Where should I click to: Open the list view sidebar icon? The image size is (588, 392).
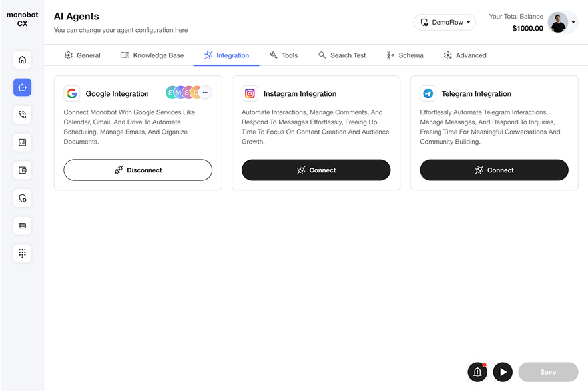point(22,226)
